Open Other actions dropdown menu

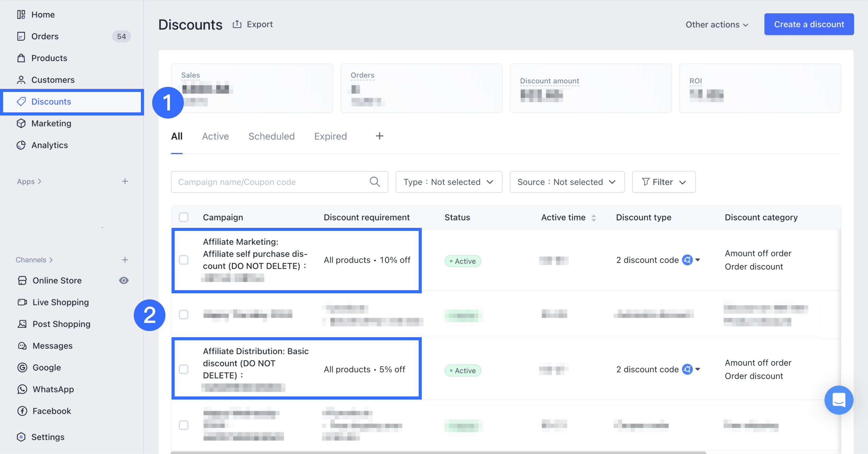717,25
